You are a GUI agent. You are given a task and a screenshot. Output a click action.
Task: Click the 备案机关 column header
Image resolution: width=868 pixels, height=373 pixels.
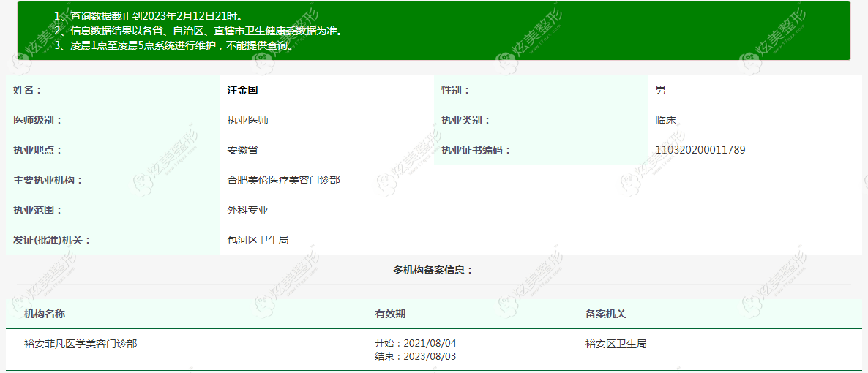605,314
